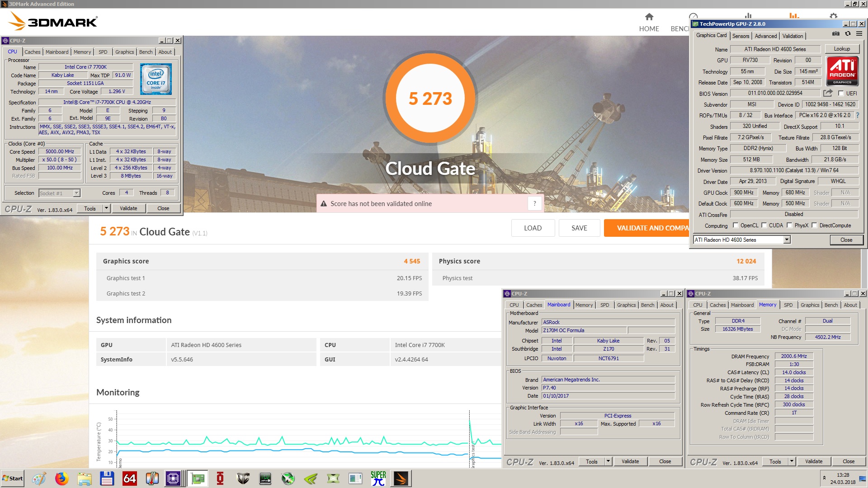868x488 pixels.
Task: Expand Tools dropdown arrow in top CPU-Z window
Action: tap(107, 208)
